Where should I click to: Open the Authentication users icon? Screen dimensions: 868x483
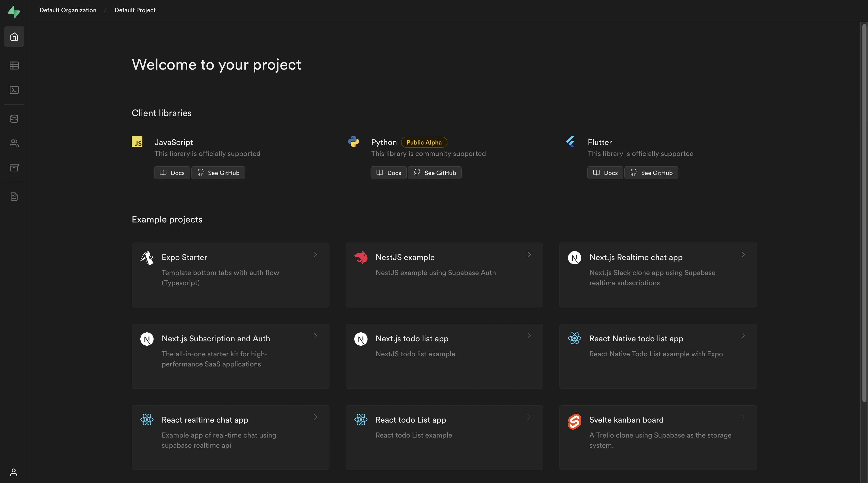tap(14, 143)
